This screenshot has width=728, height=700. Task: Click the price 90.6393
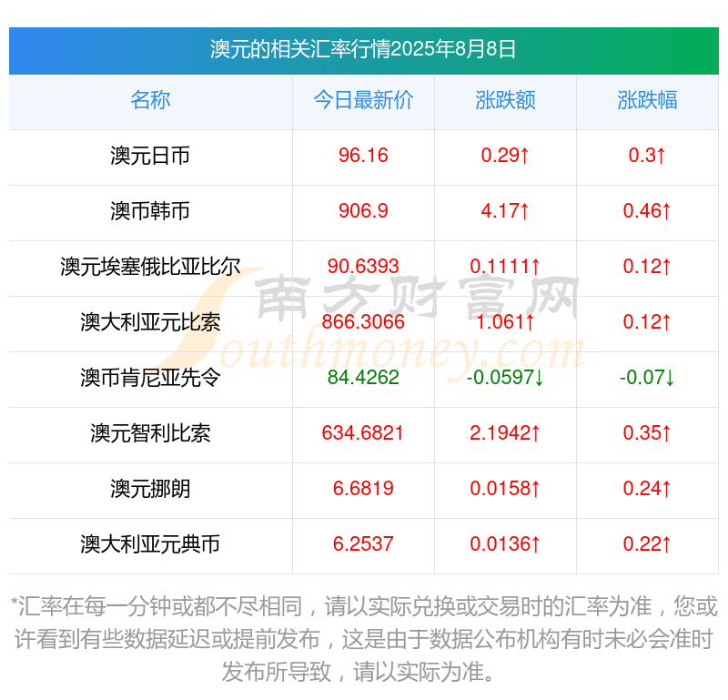[x=363, y=267]
